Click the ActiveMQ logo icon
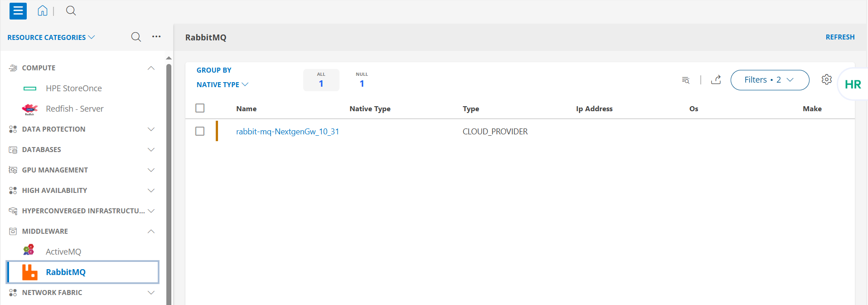The image size is (868, 305). pos(29,250)
